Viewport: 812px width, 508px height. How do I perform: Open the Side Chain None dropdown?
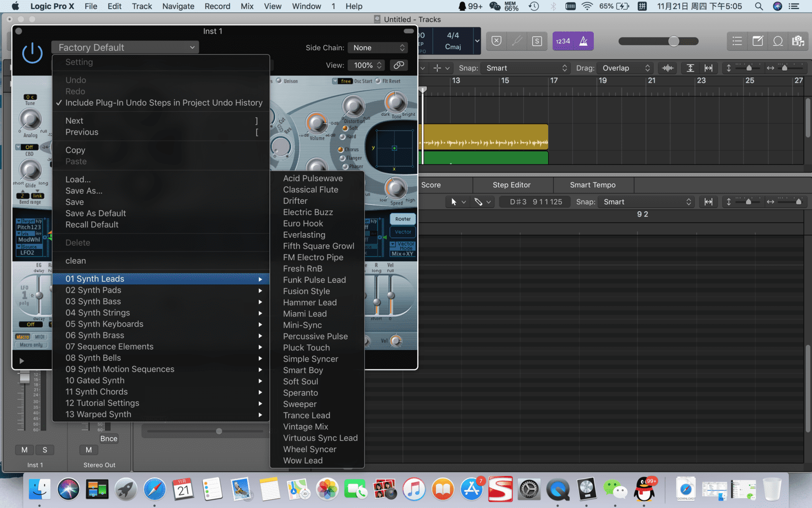tap(378, 47)
